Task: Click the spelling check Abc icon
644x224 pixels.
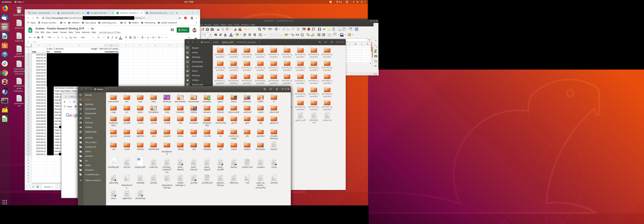Action: tap(264, 29)
